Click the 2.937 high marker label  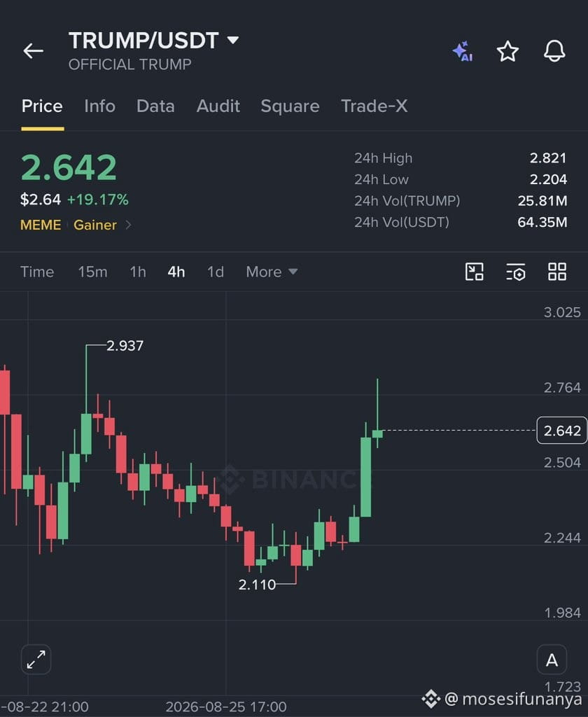pos(125,346)
